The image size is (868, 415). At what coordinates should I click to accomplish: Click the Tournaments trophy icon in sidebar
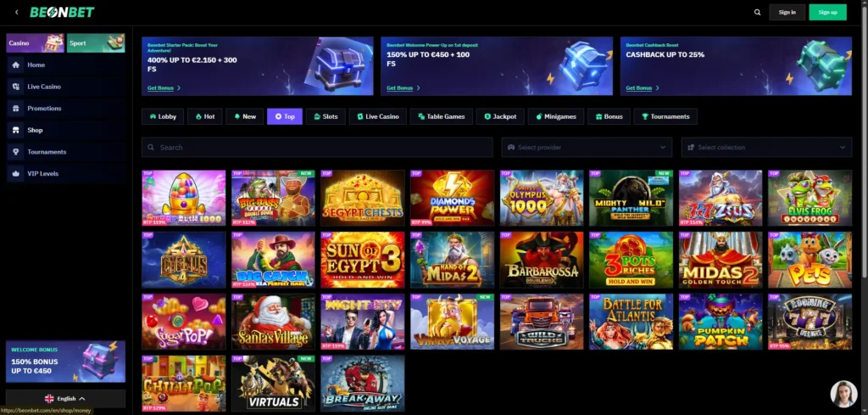(16, 152)
